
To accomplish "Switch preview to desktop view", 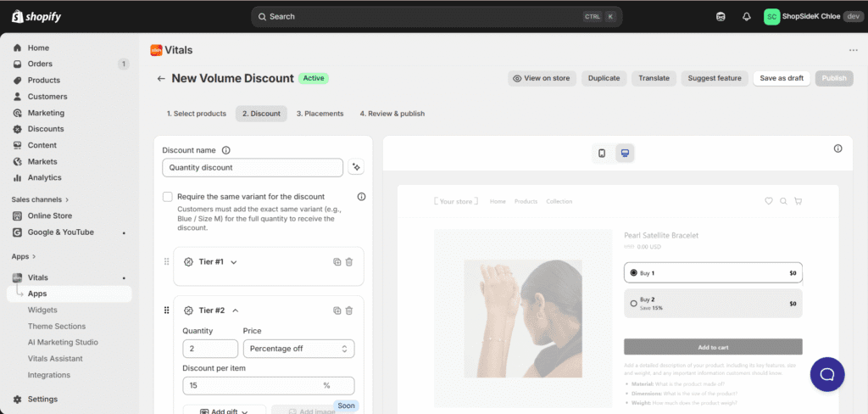I will (625, 154).
